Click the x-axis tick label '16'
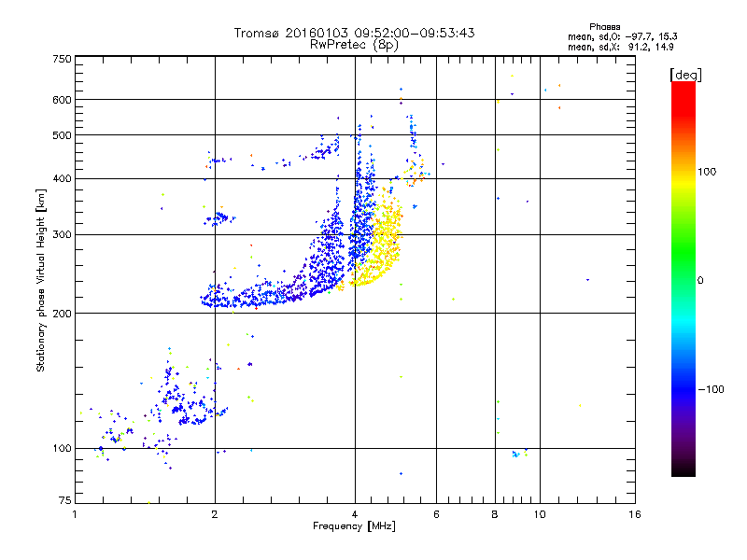The image size is (747, 560). [635, 514]
